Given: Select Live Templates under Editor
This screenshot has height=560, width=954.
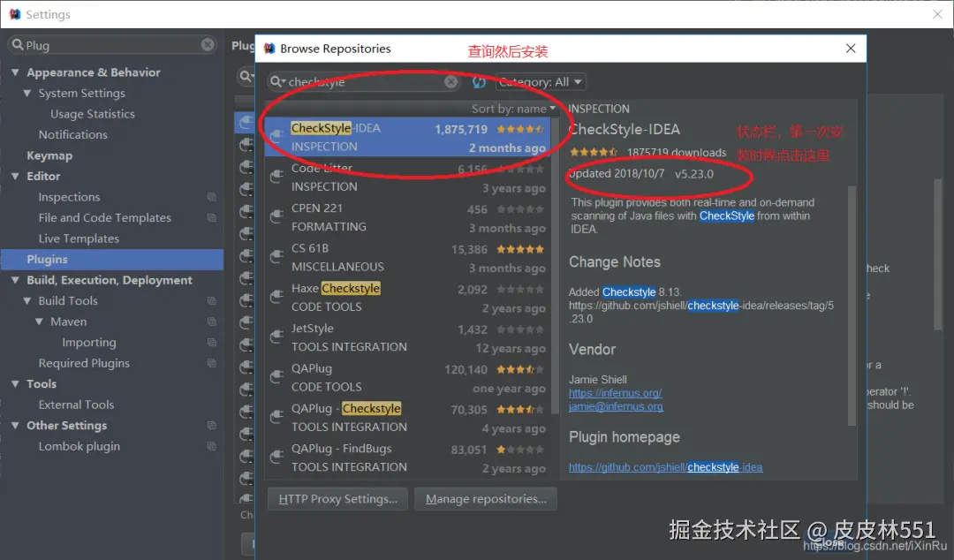Looking at the screenshot, I should 79,238.
